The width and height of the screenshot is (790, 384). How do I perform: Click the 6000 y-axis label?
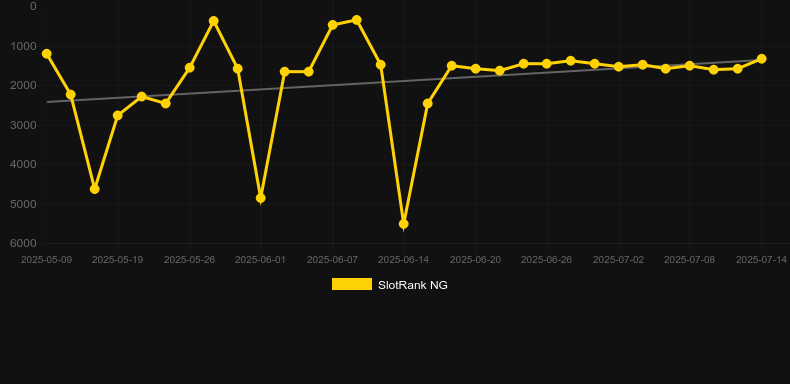(24, 243)
